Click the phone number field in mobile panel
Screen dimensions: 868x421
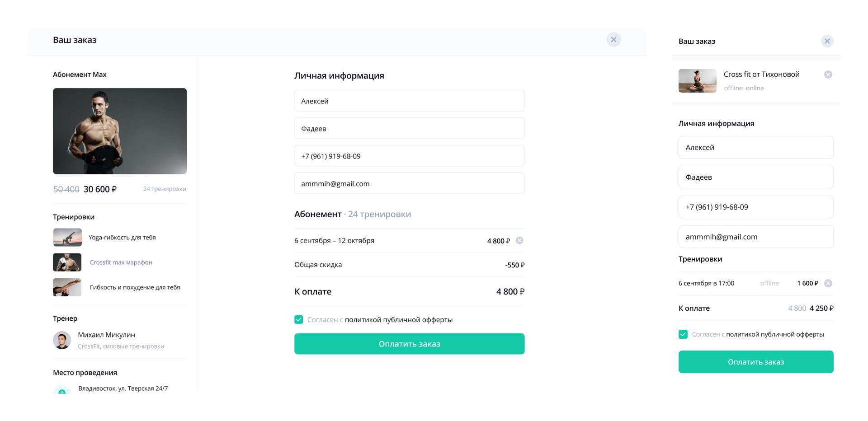tap(755, 207)
